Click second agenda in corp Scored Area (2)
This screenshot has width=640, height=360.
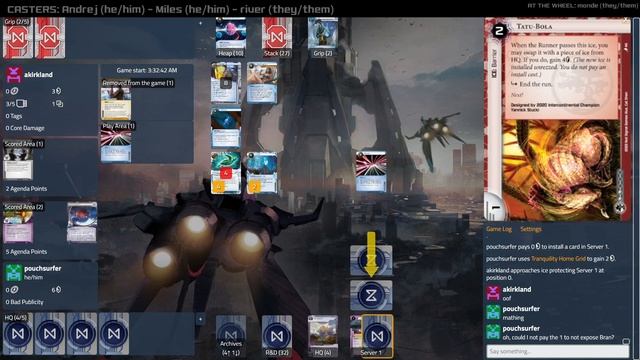click(x=82, y=222)
